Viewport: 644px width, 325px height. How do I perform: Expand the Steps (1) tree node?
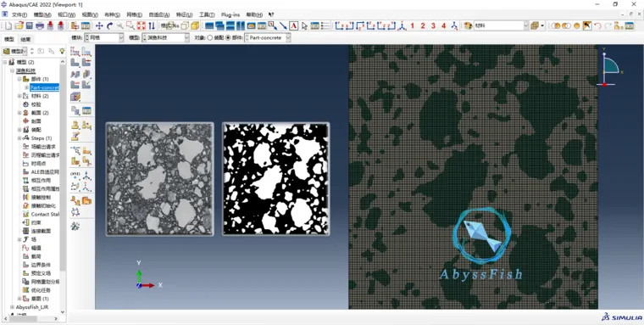(x=19, y=138)
